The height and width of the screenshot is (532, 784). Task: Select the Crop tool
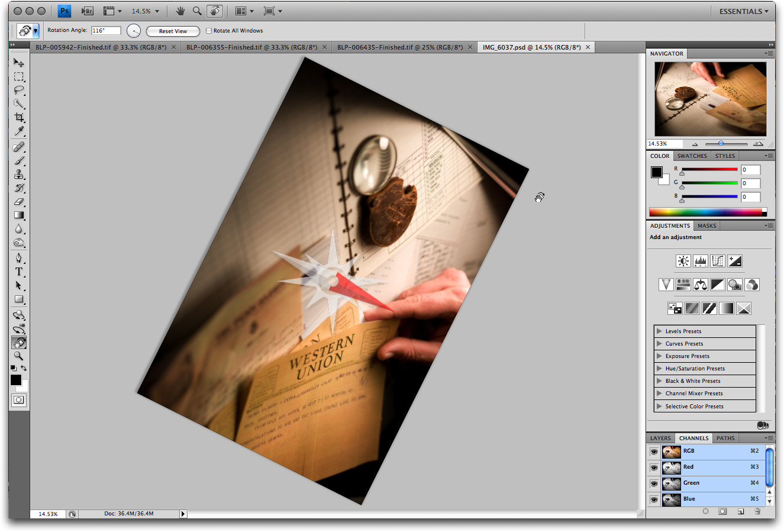click(19, 117)
